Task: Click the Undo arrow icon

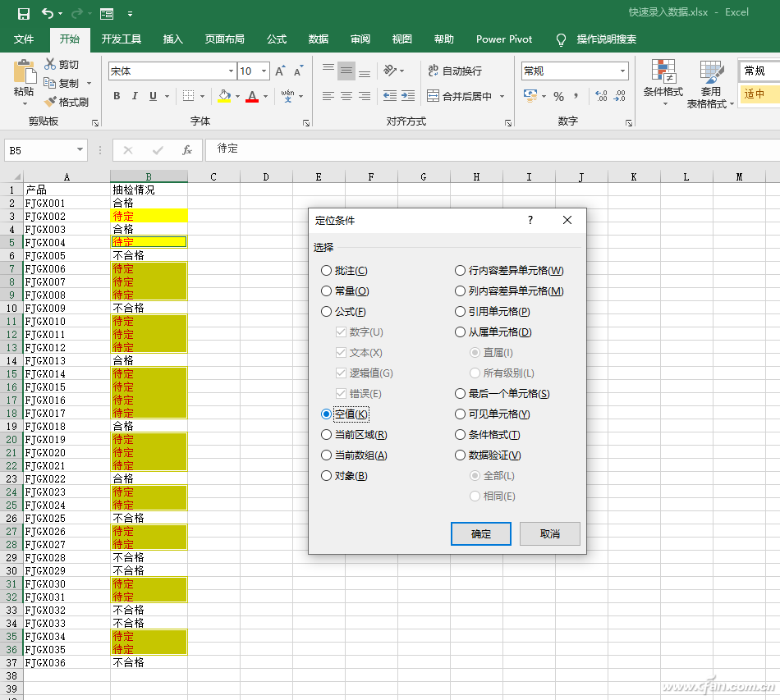Action: click(48, 13)
